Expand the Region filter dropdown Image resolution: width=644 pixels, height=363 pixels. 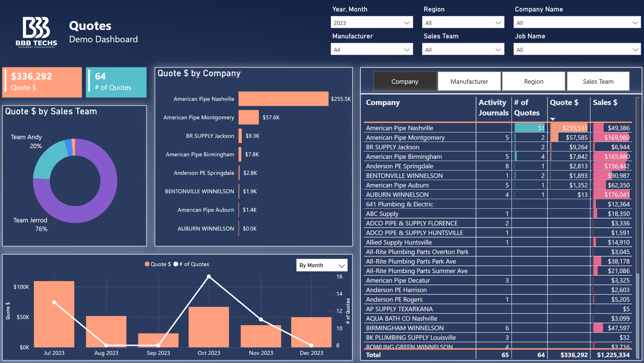point(463,23)
